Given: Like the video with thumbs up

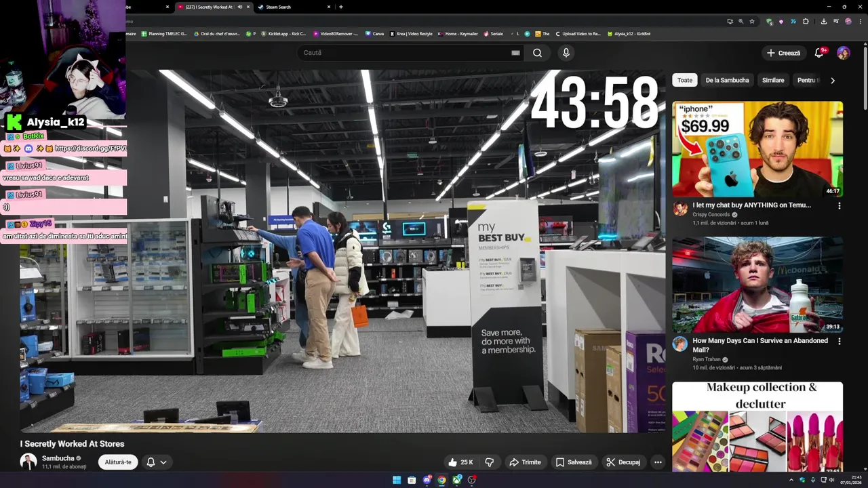Looking at the screenshot, I should click(x=460, y=462).
